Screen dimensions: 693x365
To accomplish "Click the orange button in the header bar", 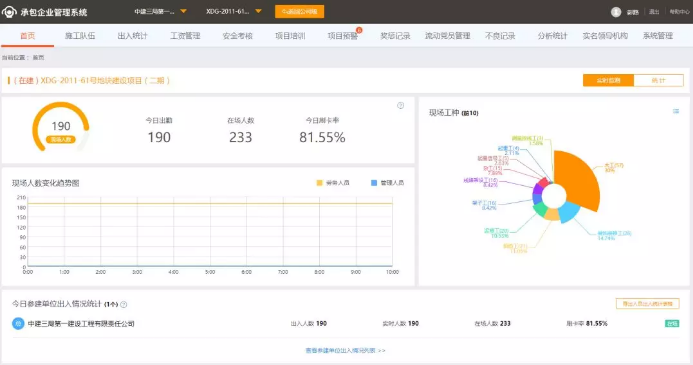I will coord(299,11).
